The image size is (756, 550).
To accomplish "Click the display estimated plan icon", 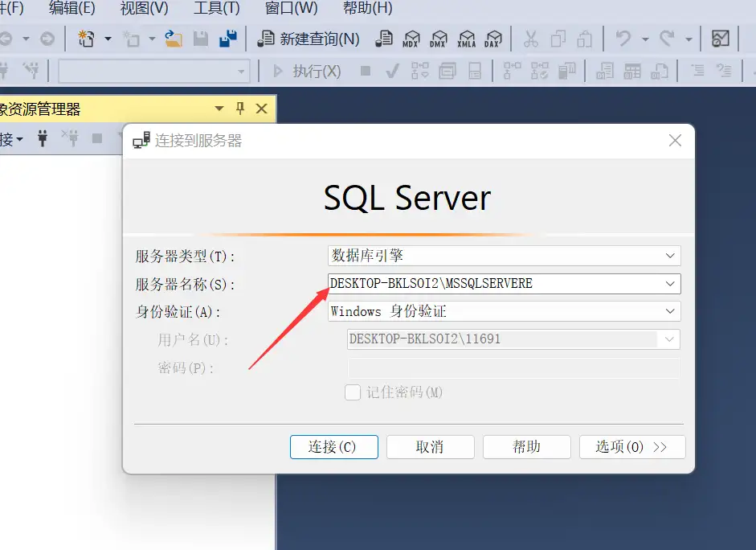I will tap(420, 72).
